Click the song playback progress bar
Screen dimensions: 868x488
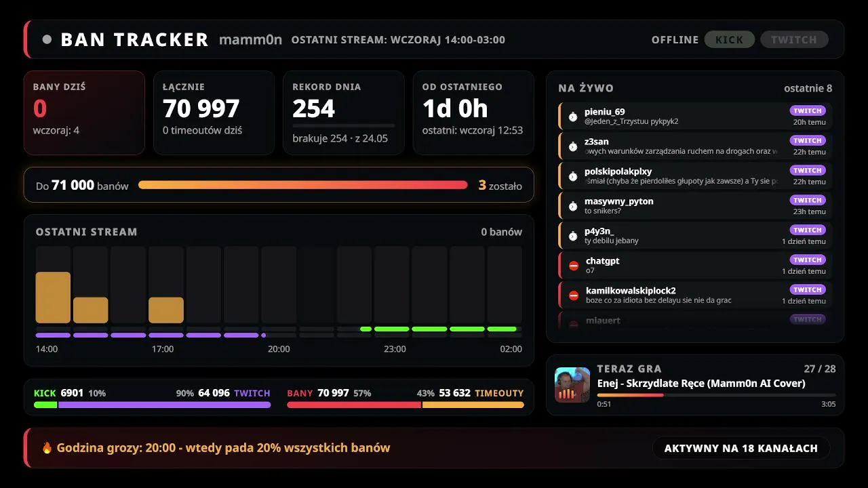click(x=716, y=394)
